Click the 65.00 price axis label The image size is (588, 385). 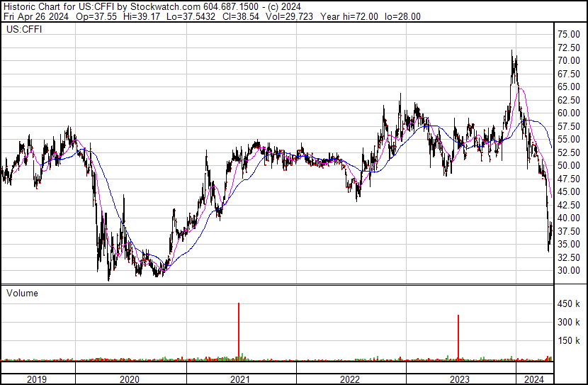click(569, 87)
